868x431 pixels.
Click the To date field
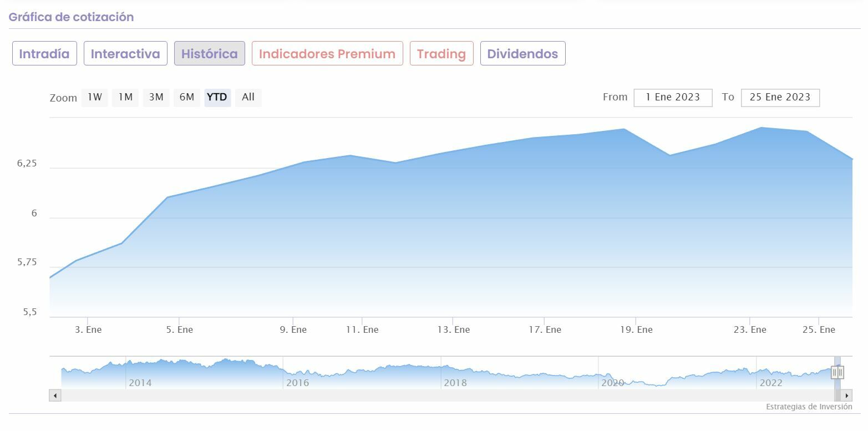[x=780, y=97]
